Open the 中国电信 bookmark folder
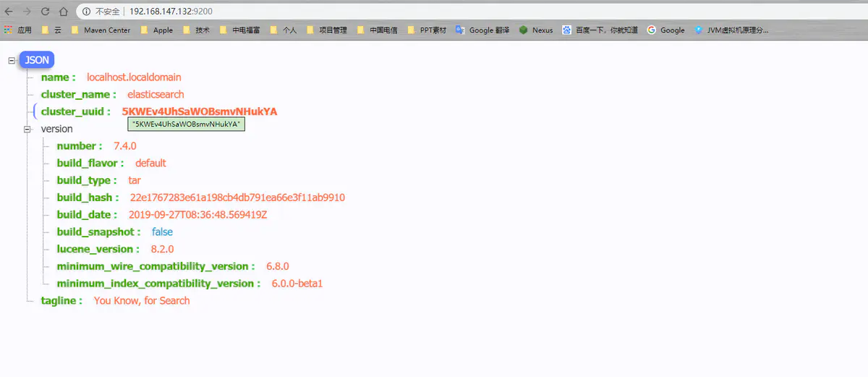This screenshot has width=868, height=377. pyautogui.click(x=377, y=30)
